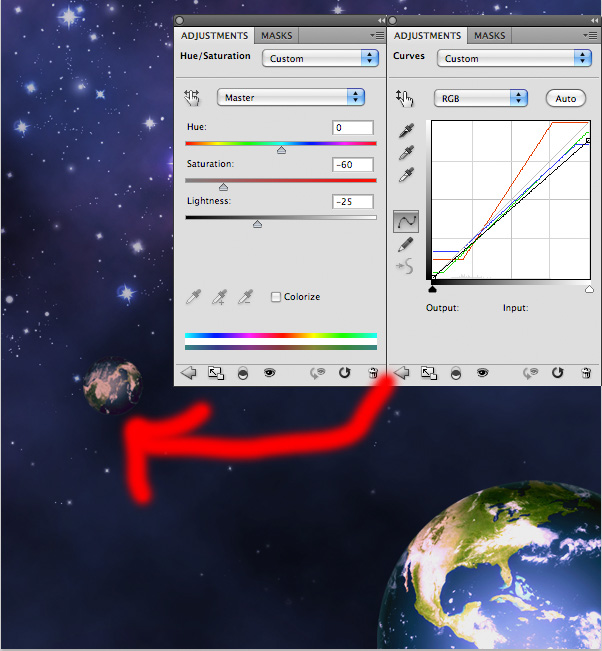View previous state in Hue/Saturation panel
This screenshot has width=602, height=651.
[x=317, y=373]
